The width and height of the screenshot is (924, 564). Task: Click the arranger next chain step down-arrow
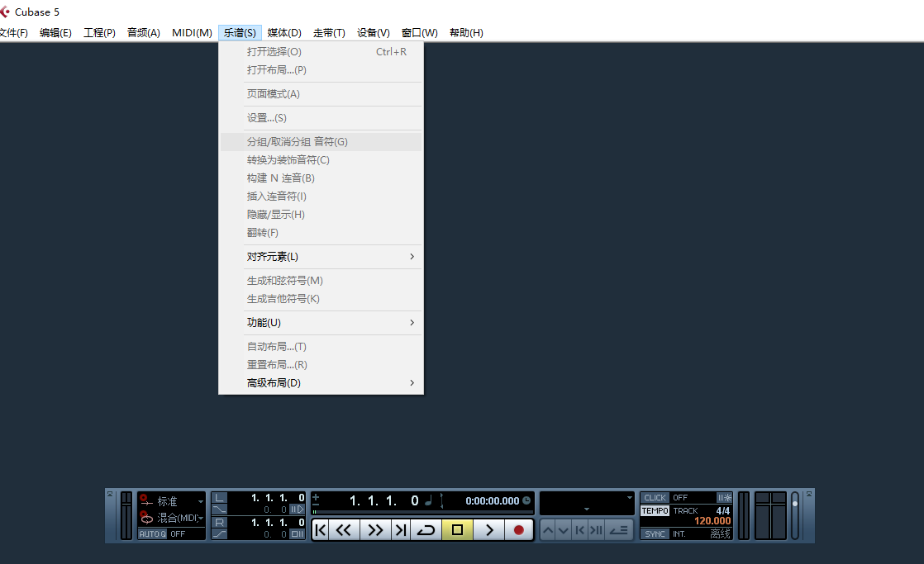564,530
